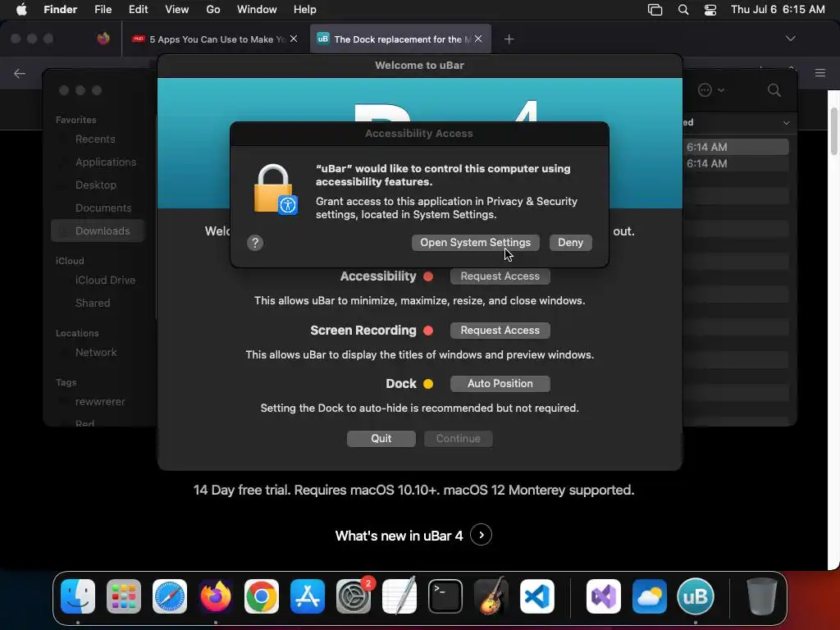Click the menu bar date and time
The height and width of the screenshot is (630, 840).
click(778, 10)
